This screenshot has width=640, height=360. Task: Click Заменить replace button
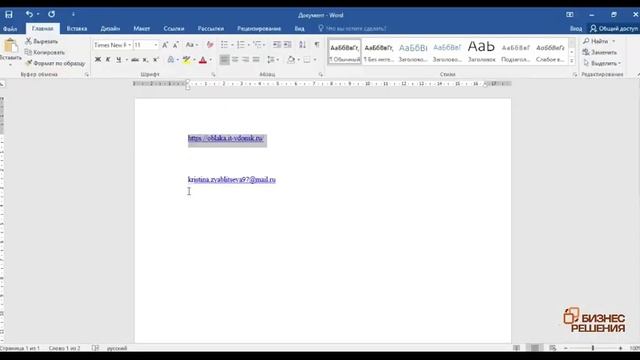tap(600, 52)
